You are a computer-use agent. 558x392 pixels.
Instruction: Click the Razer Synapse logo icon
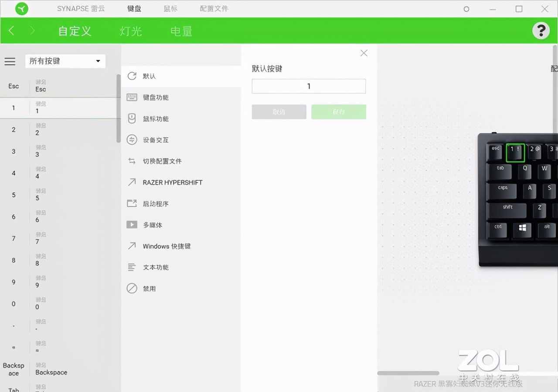tap(21, 9)
